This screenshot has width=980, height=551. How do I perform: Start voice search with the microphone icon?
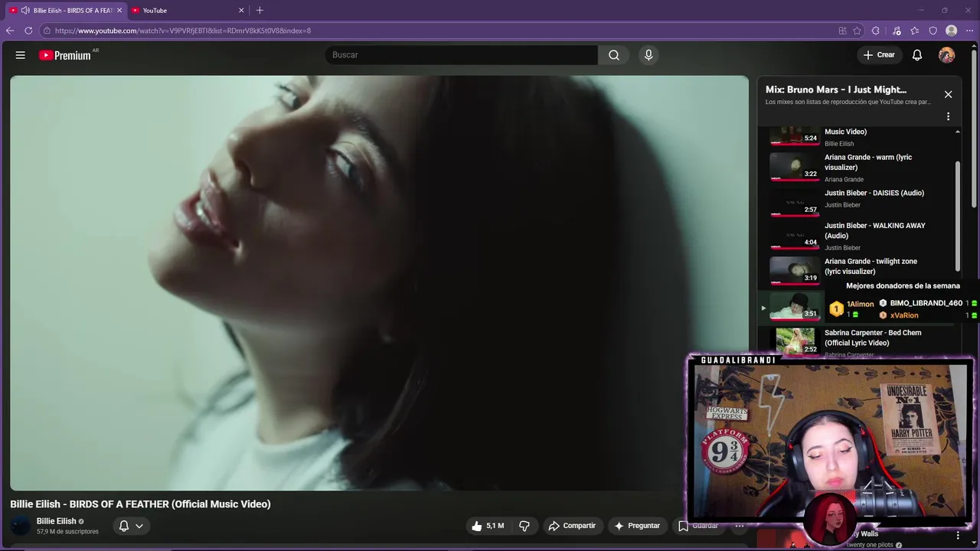pyautogui.click(x=648, y=55)
